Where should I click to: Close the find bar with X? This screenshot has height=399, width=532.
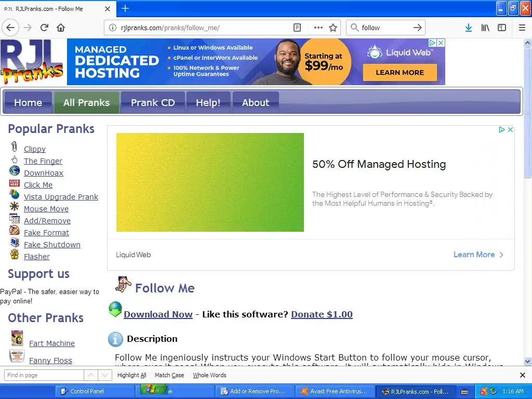click(523, 375)
